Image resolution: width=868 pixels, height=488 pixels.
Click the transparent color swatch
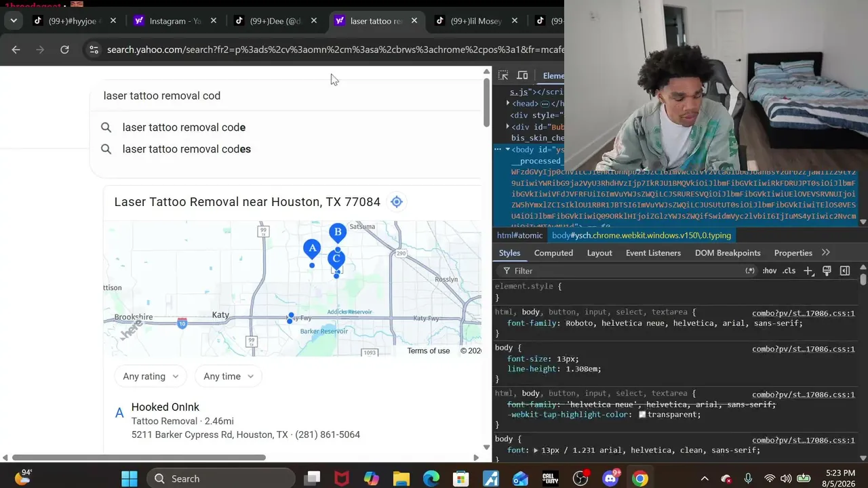(642, 415)
